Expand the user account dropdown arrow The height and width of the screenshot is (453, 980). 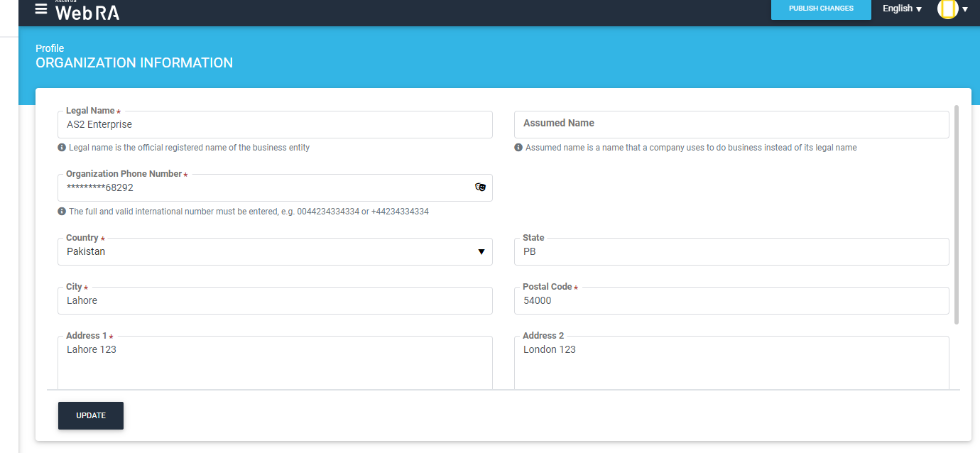(x=965, y=9)
